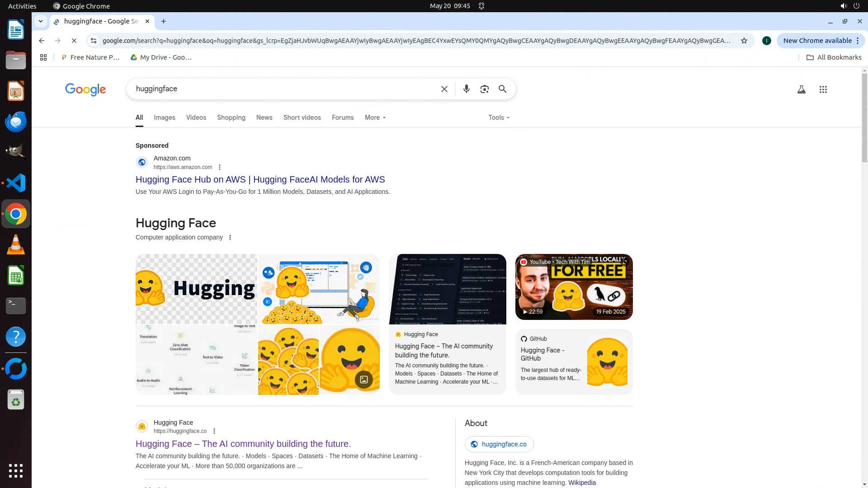Stop page loading in toolbar
This screenshot has height=488, width=868.
coord(74,41)
